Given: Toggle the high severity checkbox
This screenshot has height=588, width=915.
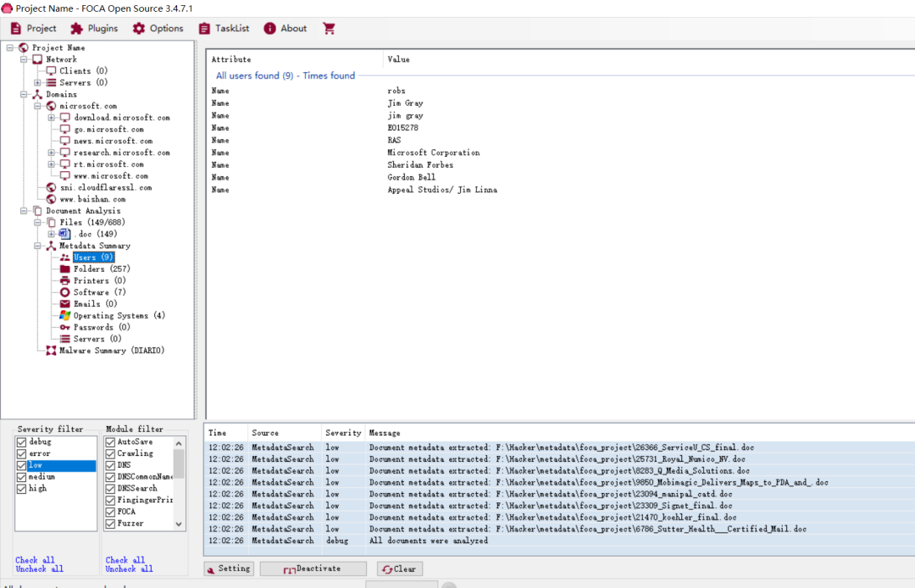Looking at the screenshot, I should (x=21, y=489).
